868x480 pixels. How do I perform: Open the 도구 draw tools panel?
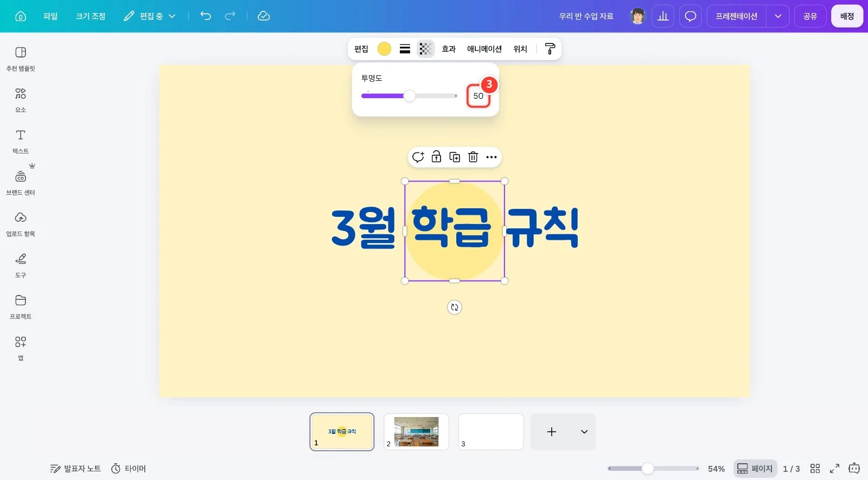point(21,265)
